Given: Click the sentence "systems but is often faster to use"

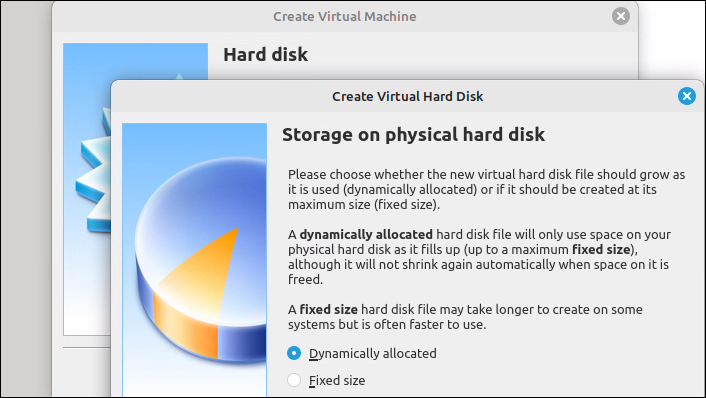Looking at the screenshot, I should [x=386, y=325].
